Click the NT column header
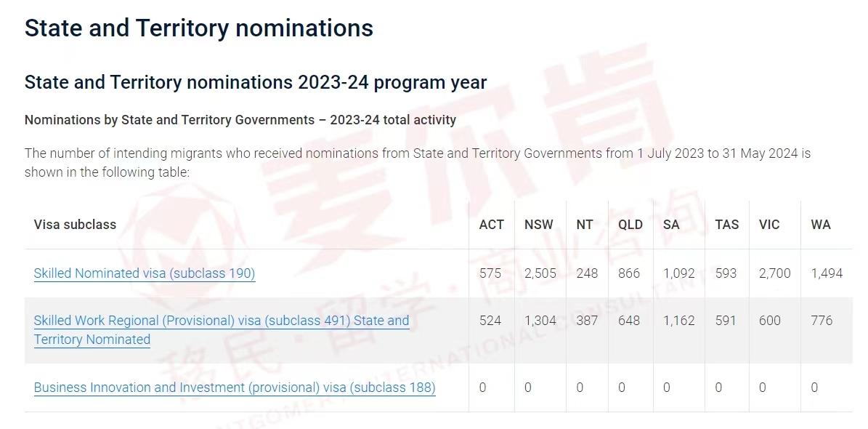868x429 pixels. [x=585, y=225]
